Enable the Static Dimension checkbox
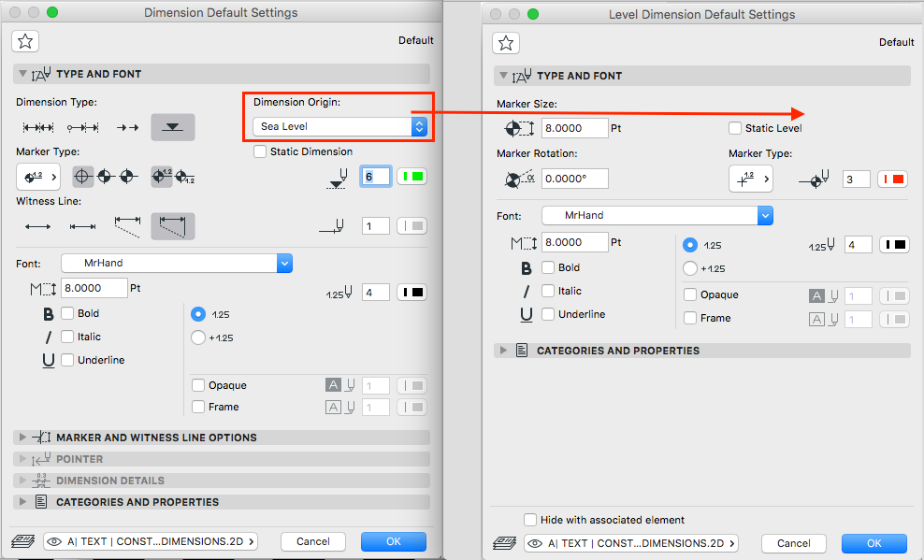Image resolution: width=924 pixels, height=560 pixels. coord(259,151)
